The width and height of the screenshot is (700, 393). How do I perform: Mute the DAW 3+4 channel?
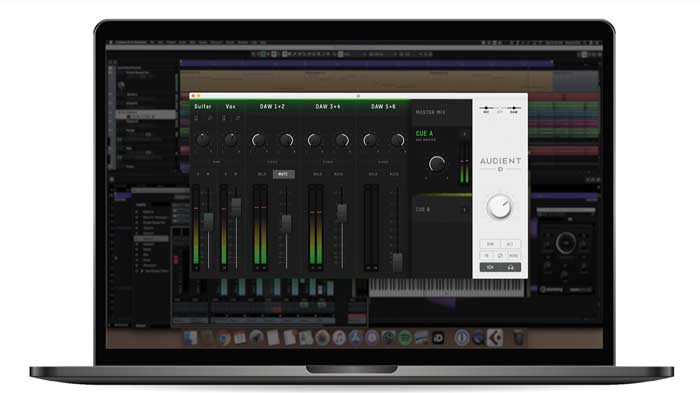(x=339, y=174)
